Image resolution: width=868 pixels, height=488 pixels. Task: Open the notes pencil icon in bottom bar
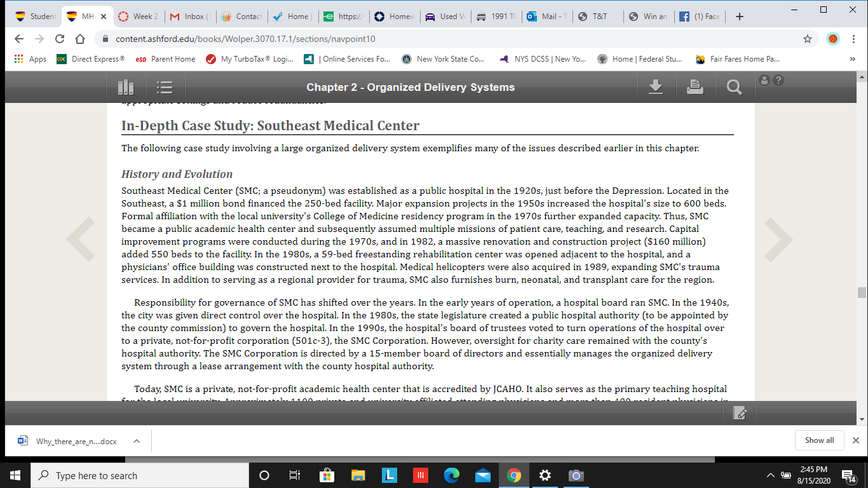tap(739, 413)
